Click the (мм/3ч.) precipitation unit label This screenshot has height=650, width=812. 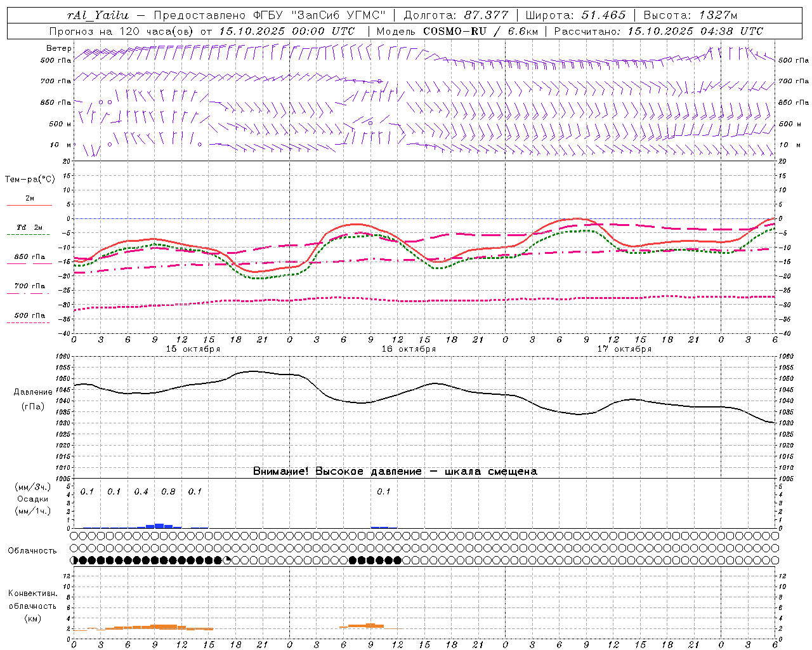[x=33, y=487]
